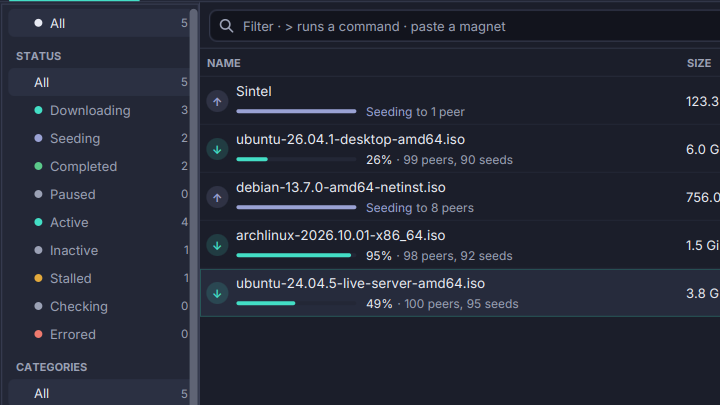Filter by Stalled status
720x405 pixels.
(x=99, y=278)
